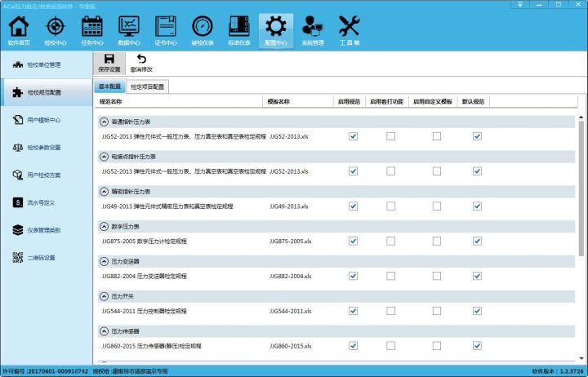588x377 pixels.
Task: Switch to the 检定项目配置 tab
Action: (x=148, y=86)
